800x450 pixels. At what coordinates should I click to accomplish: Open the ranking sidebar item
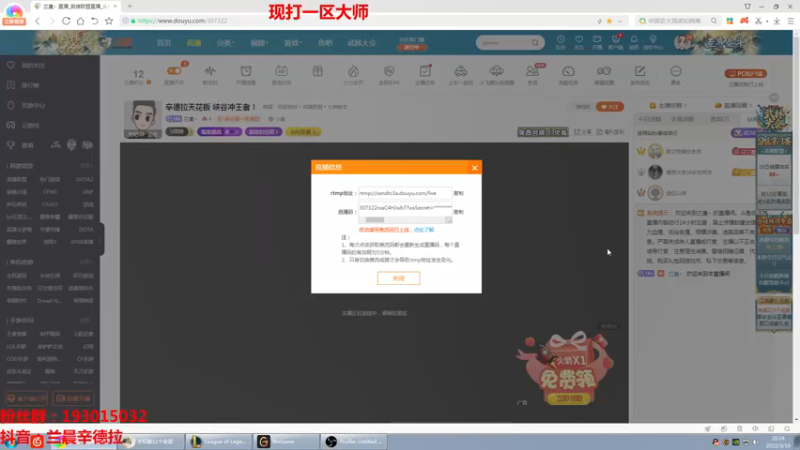point(30,85)
